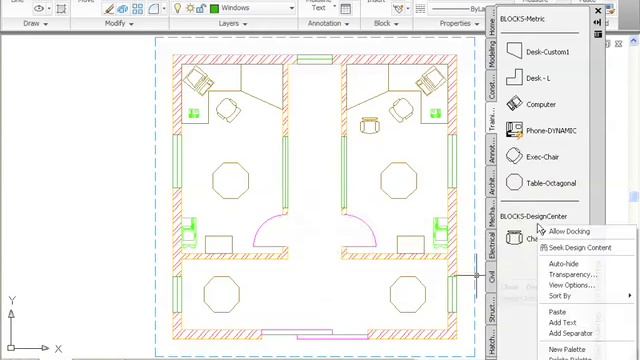Open the Windows layer dropdown
640x360 pixels.
pyautogui.click(x=292, y=8)
